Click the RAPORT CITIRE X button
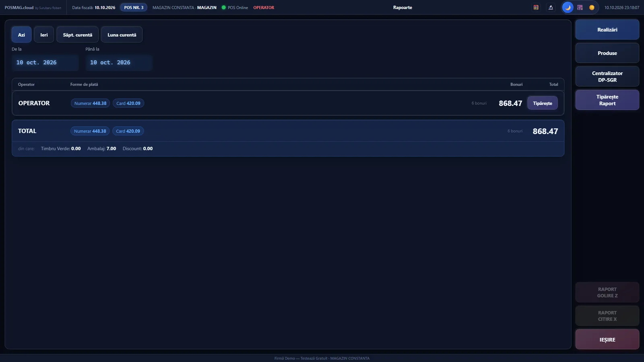 pos(607,316)
